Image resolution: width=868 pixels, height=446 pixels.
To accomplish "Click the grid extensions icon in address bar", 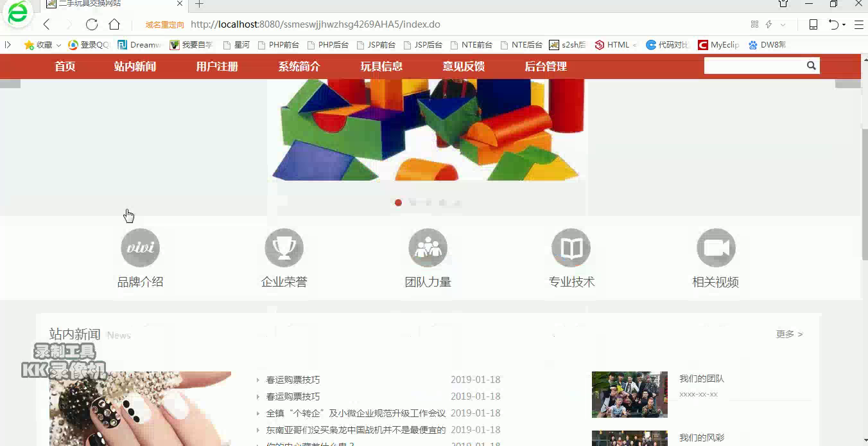I will pyautogui.click(x=754, y=24).
